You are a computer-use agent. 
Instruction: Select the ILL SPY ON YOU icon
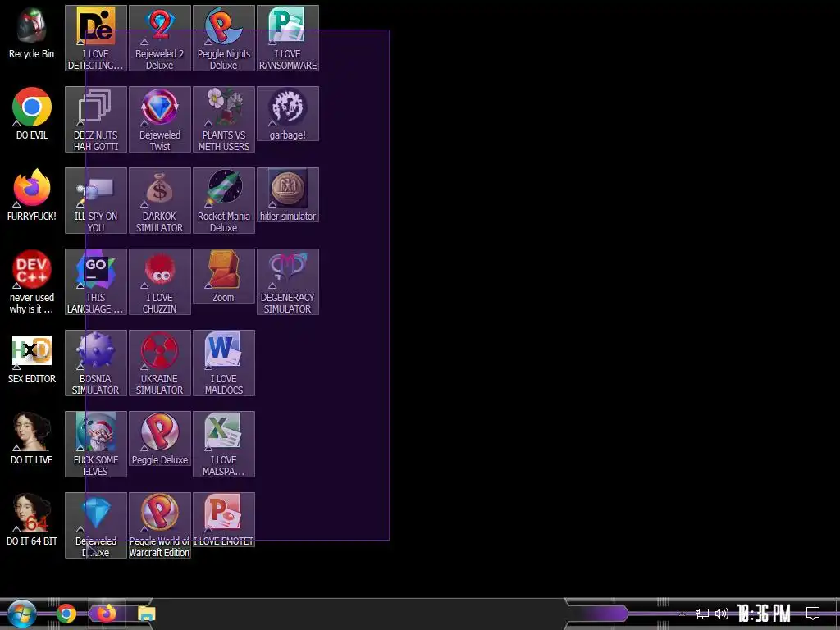tap(96, 200)
